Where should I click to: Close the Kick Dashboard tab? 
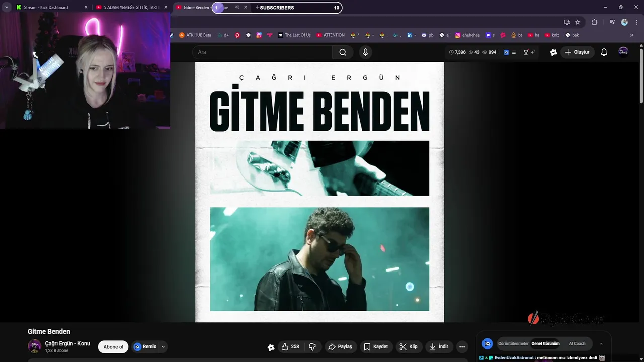pyautogui.click(x=86, y=8)
